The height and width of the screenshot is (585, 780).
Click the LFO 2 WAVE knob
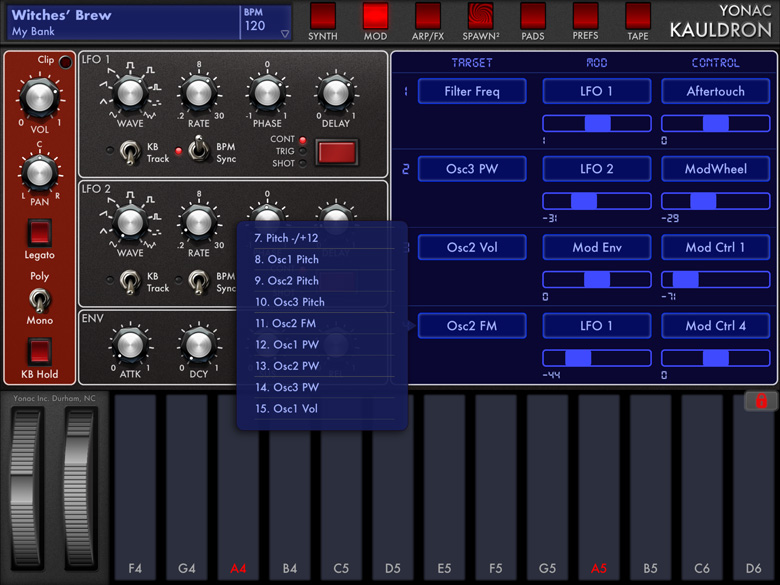130,222
